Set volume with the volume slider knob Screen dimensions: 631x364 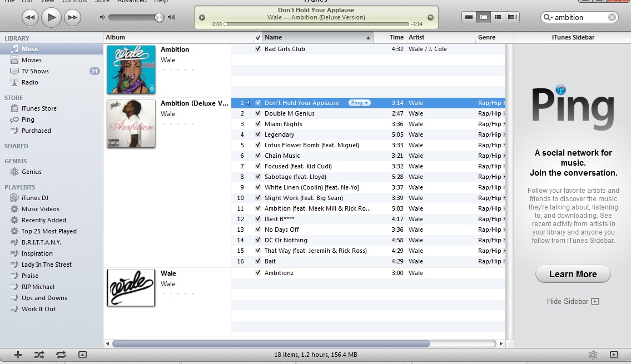159,17
